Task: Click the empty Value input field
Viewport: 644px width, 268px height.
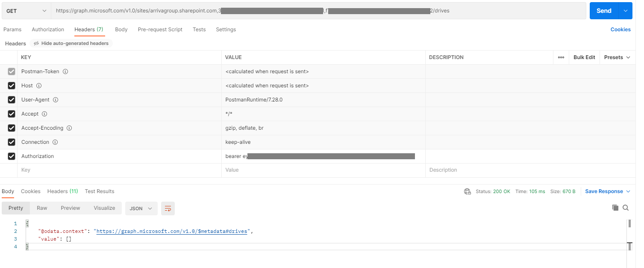Action: click(x=323, y=170)
